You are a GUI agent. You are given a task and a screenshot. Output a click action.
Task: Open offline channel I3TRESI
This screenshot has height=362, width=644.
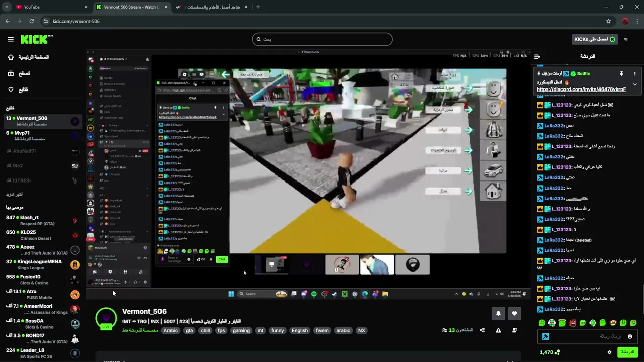pos(42,180)
